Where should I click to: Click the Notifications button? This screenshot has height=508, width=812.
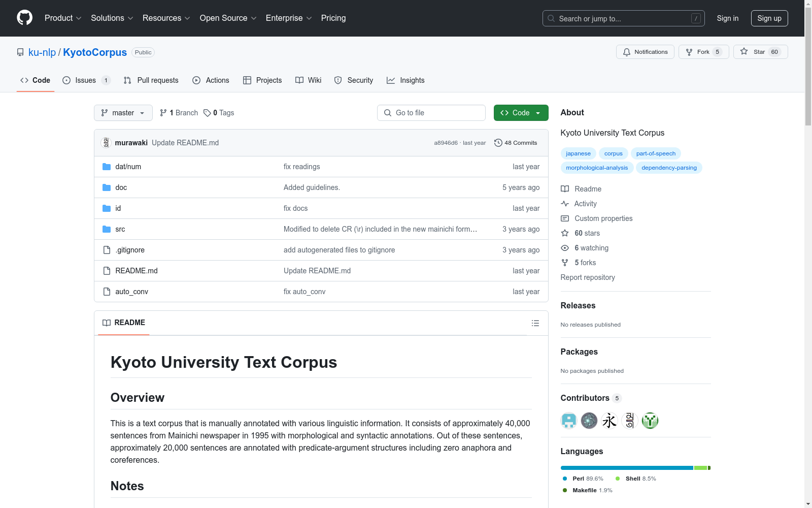(645, 52)
